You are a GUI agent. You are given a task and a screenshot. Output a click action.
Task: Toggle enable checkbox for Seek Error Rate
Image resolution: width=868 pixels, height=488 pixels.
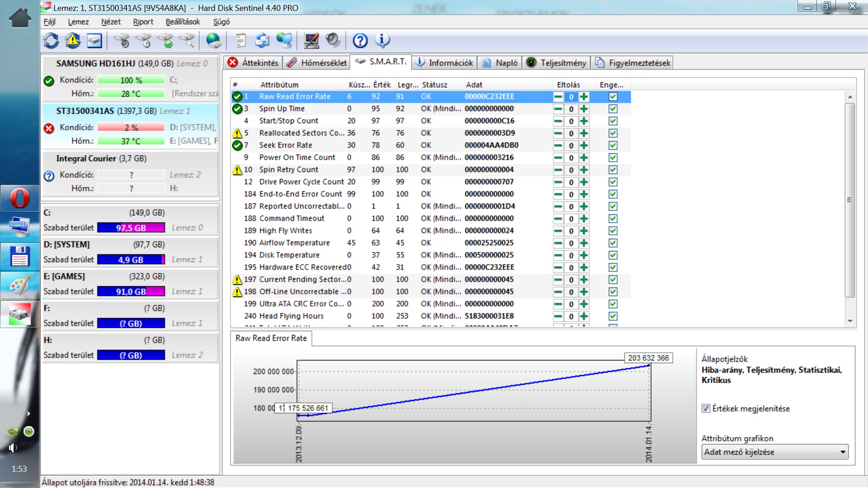(x=613, y=145)
